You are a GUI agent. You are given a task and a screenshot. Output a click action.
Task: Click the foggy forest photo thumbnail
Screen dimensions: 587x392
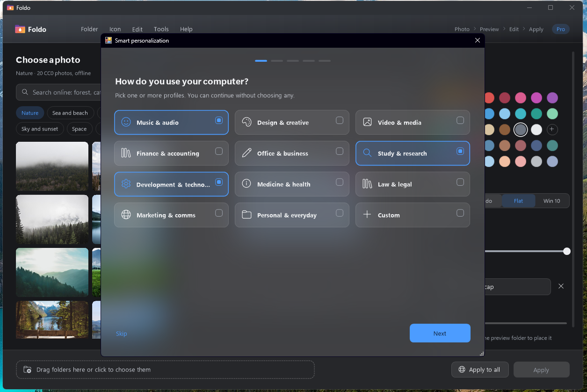click(x=52, y=166)
